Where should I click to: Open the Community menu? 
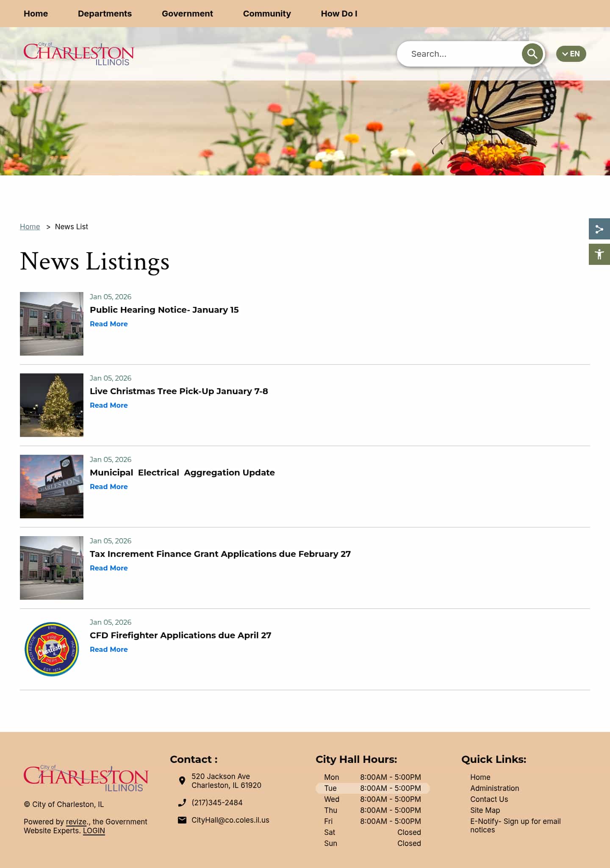267,14
